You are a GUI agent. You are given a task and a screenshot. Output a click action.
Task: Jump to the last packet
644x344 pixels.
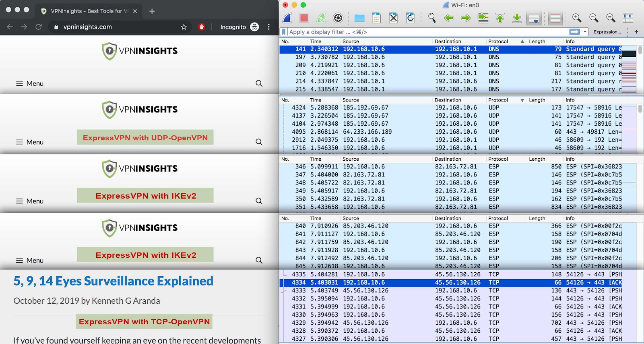coord(517,18)
